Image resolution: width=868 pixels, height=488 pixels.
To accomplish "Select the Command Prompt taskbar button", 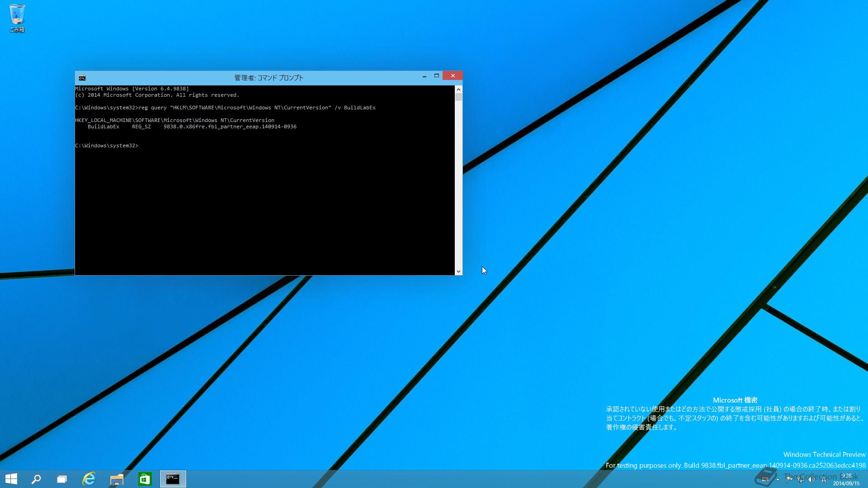I will (173, 479).
